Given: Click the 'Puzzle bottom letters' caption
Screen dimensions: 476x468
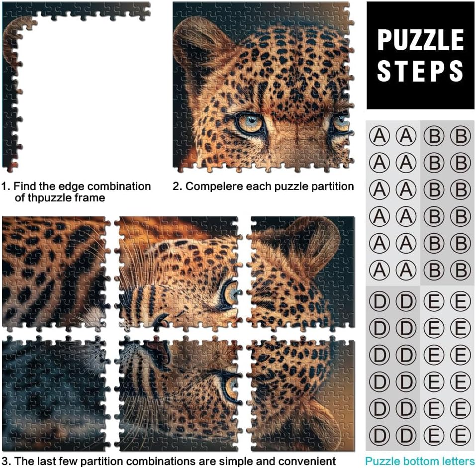Looking at the screenshot, I should tap(420, 461).
